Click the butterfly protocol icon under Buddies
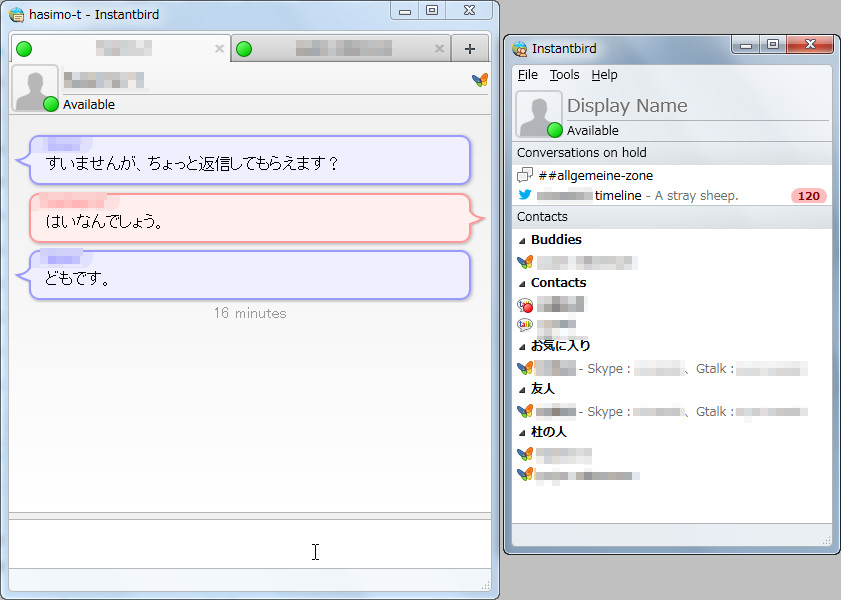The width and height of the screenshot is (841, 600). tap(522, 262)
